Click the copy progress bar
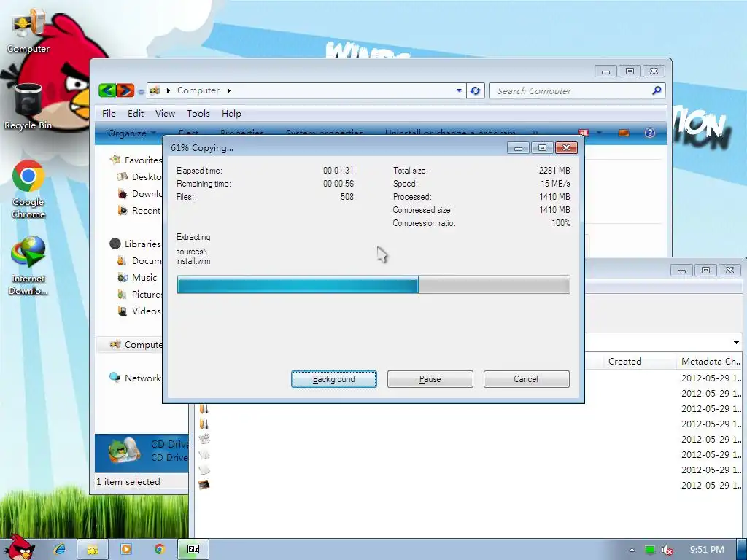Screen dimensions: 747x560 pyautogui.click(x=373, y=284)
